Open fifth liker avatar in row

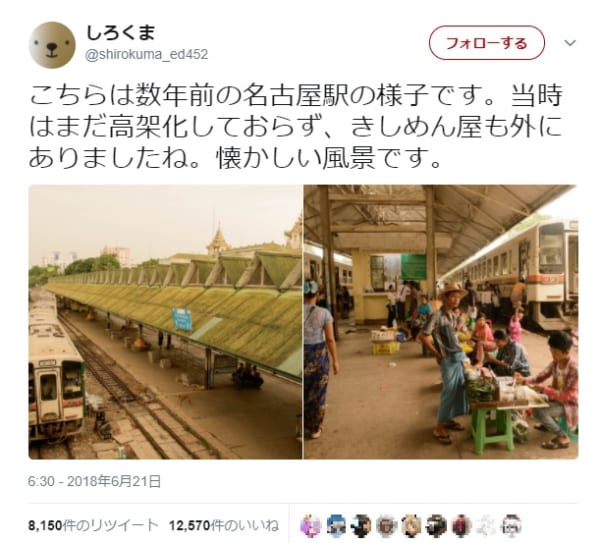(x=411, y=525)
